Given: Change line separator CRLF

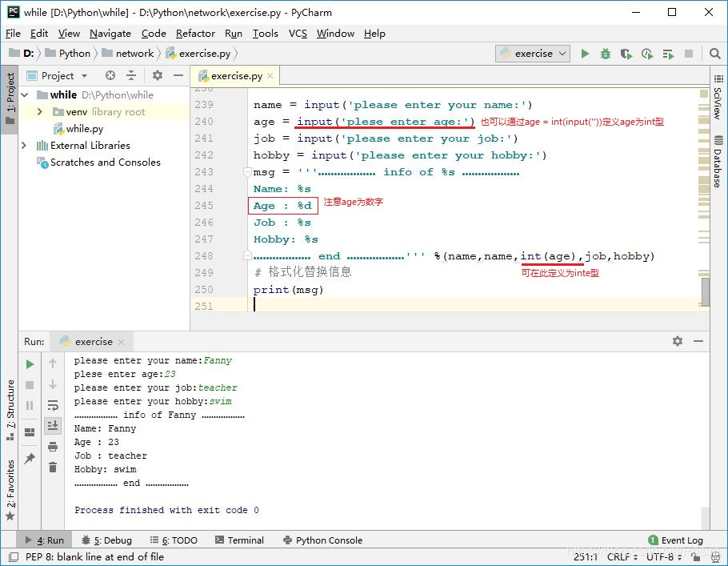Looking at the screenshot, I should click(622, 556).
